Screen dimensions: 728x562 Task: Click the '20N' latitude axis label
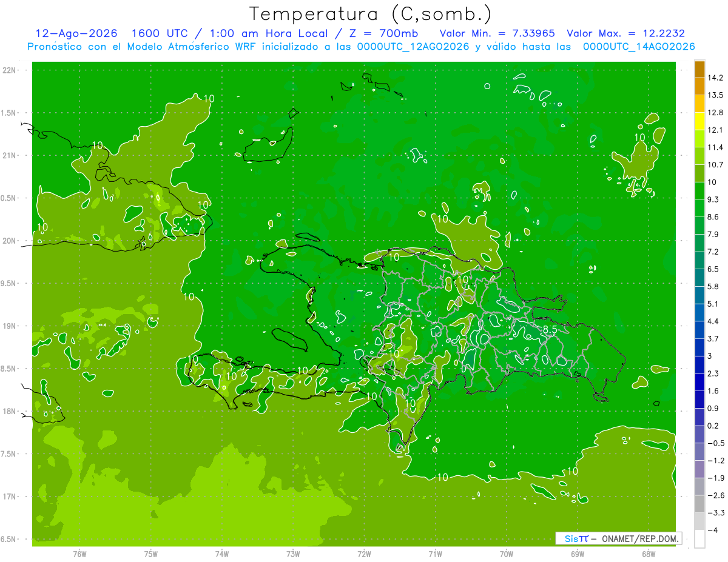click(8, 241)
